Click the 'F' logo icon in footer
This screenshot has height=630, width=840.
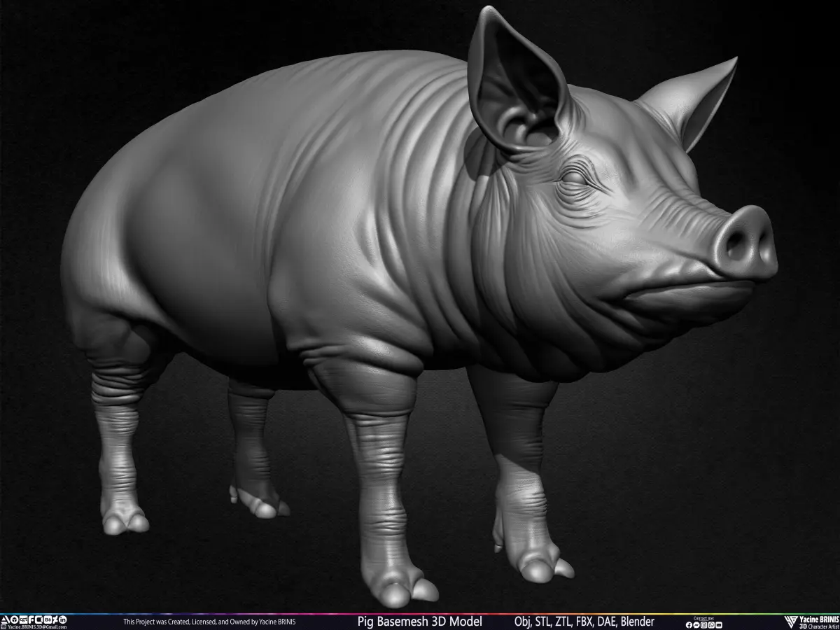31,619
